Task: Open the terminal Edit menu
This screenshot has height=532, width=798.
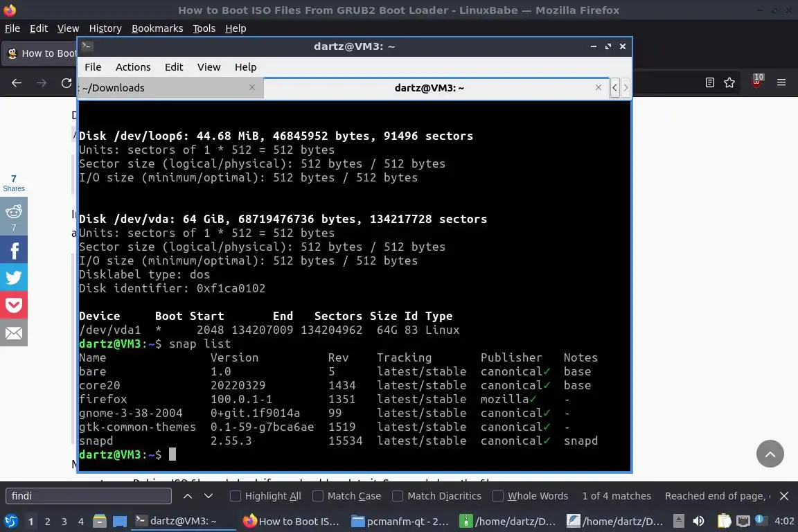Action: pyautogui.click(x=174, y=67)
